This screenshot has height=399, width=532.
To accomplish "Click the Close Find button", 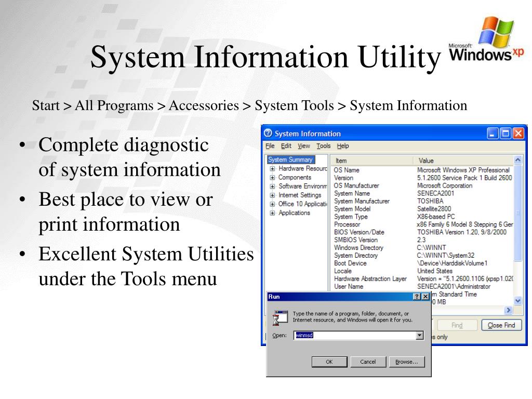I will (x=501, y=325).
